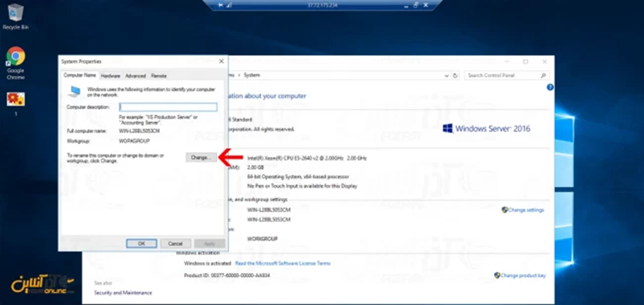The image size is (644, 305).
Task: Click the System breadcrumb in the address bar
Action: (x=251, y=75)
